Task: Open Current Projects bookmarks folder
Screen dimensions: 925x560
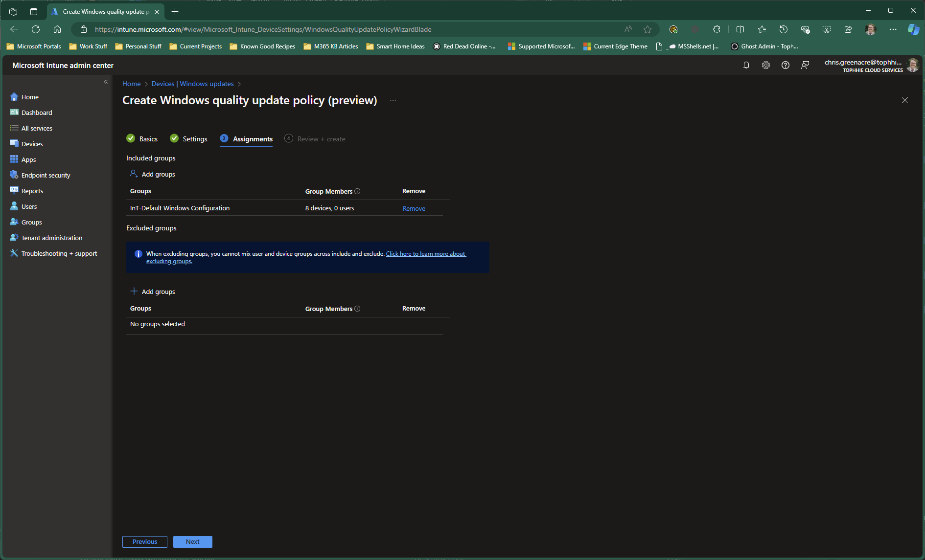Action: [195, 46]
